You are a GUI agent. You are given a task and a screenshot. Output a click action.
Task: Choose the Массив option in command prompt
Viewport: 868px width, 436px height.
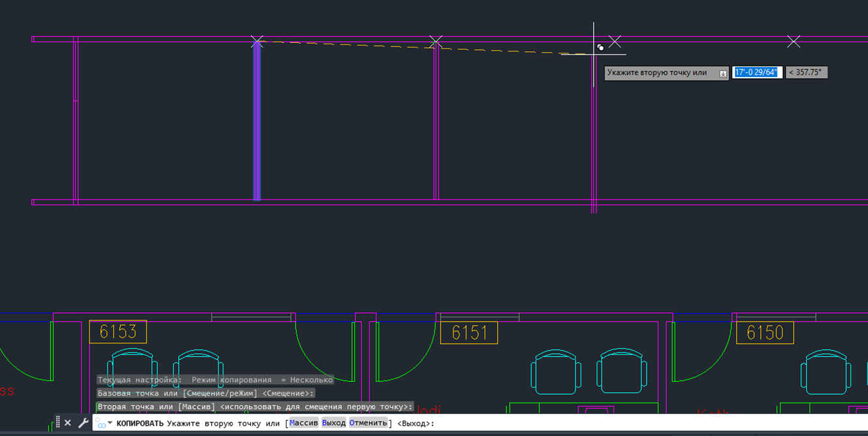[x=304, y=423]
